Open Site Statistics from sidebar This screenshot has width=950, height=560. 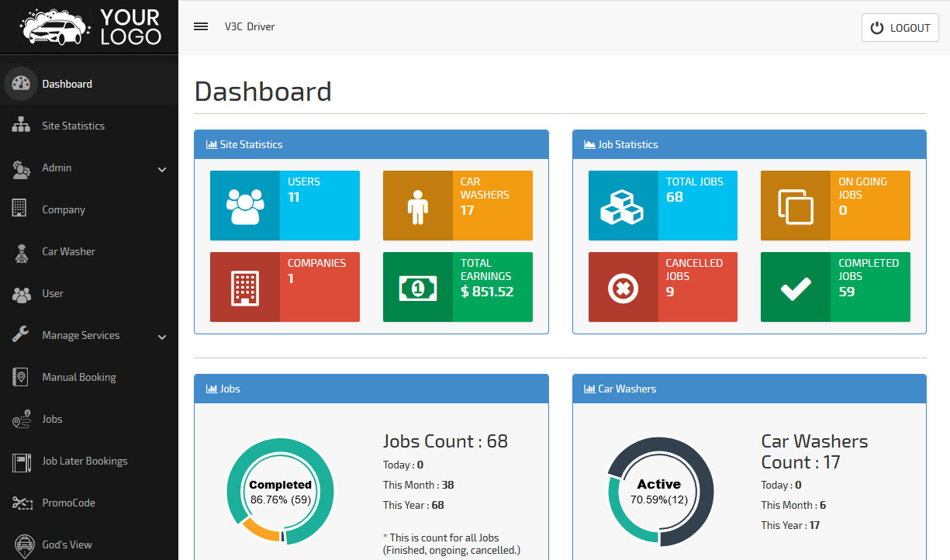[x=73, y=126]
